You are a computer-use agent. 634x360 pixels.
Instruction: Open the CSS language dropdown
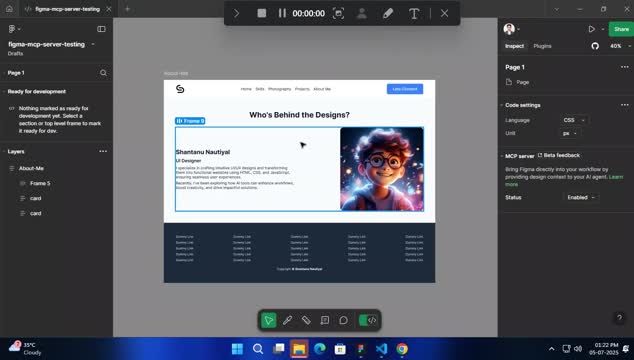(574, 120)
